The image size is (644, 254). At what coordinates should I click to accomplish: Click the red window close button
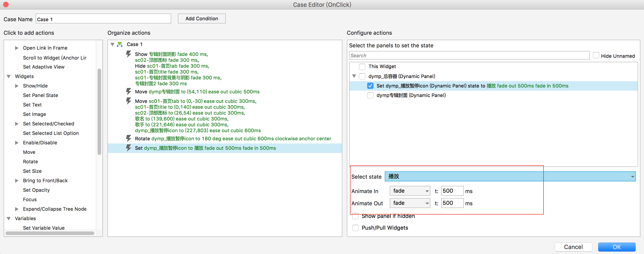(x=6, y=5)
